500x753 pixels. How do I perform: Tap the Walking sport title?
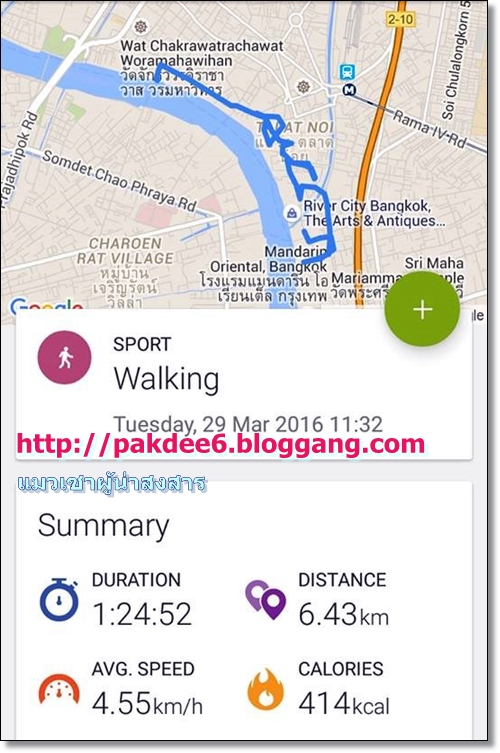coord(167,379)
